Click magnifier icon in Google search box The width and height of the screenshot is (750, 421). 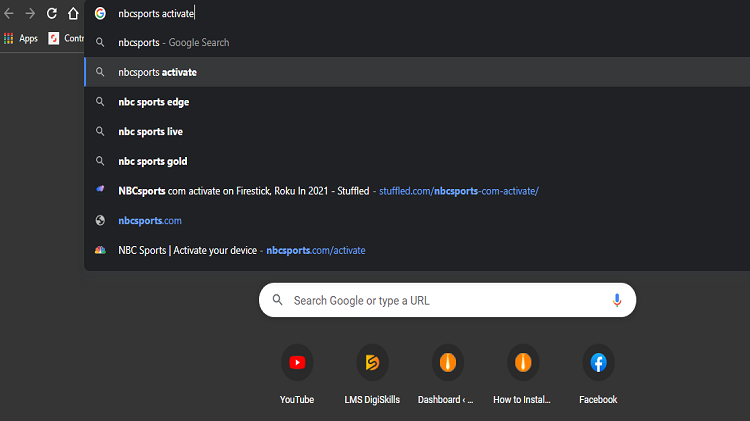click(277, 300)
